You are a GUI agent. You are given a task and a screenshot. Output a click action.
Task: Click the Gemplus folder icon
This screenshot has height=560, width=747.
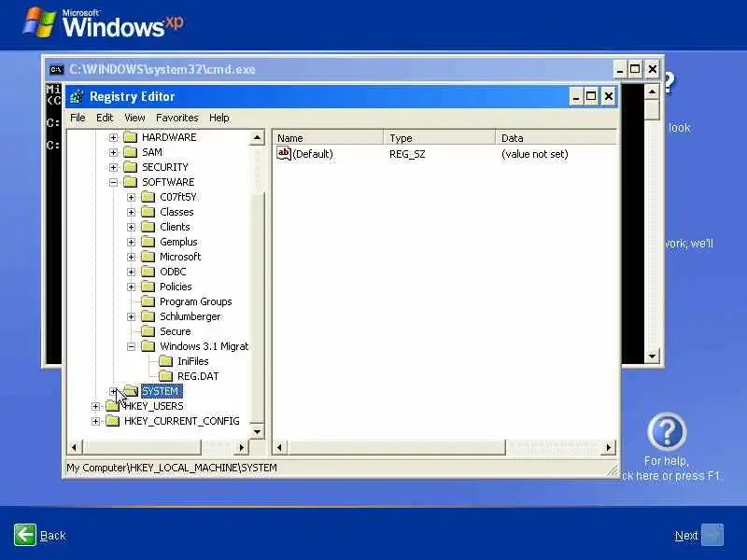tap(148, 242)
